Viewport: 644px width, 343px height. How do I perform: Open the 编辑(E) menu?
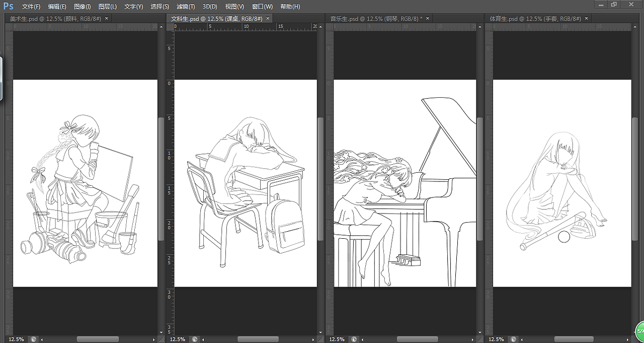click(57, 7)
